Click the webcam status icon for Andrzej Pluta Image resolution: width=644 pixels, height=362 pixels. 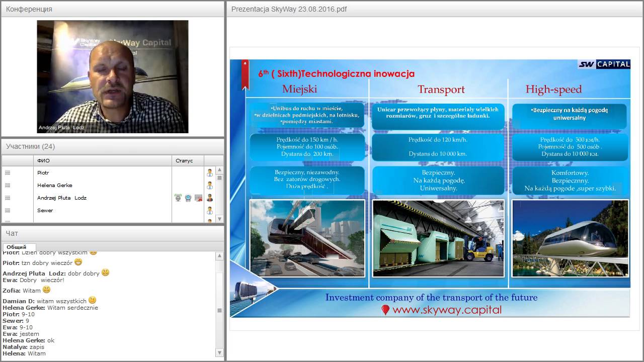188,198
